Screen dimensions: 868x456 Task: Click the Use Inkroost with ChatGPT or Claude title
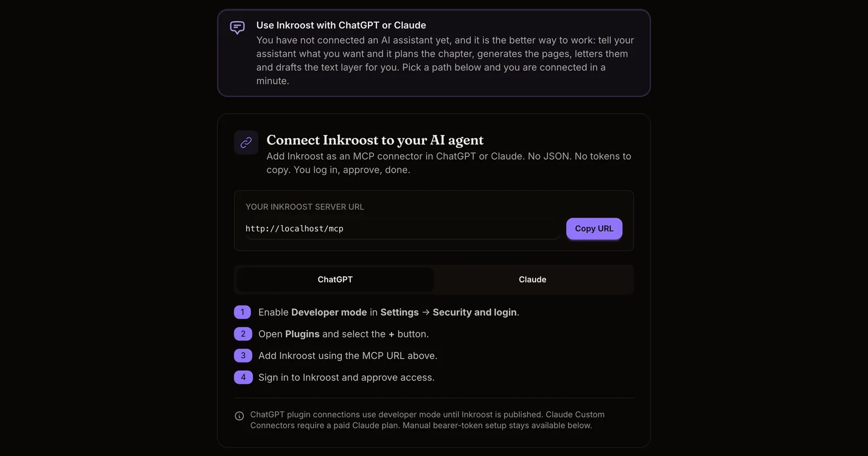(x=341, y=25)
